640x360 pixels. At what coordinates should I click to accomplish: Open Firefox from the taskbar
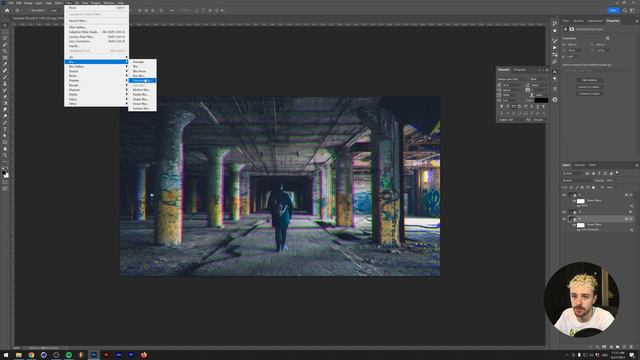(144, 355)
